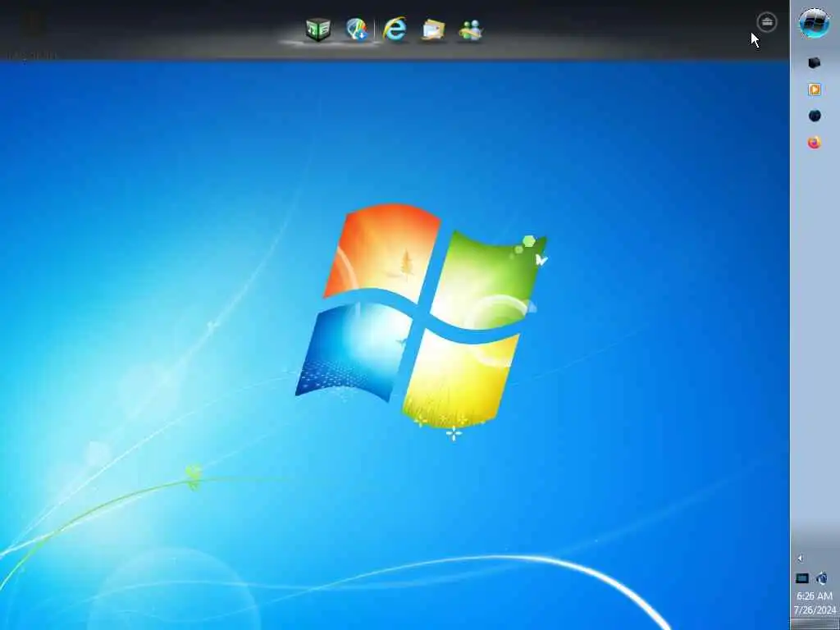Launch the Messenger two-people dock icon
Screen dimensions: 840x630
470,30
